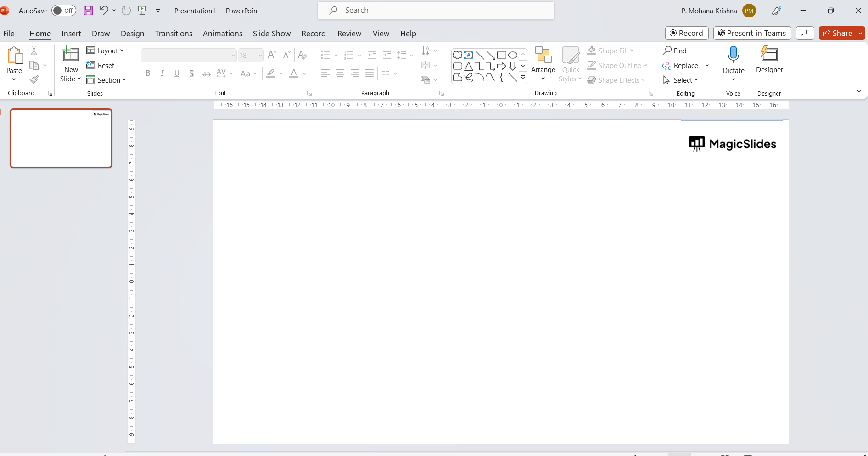Toggle Italic formatting
This screenshot has width=868, height=456.
pyautogui.click(x=162, y=73)
